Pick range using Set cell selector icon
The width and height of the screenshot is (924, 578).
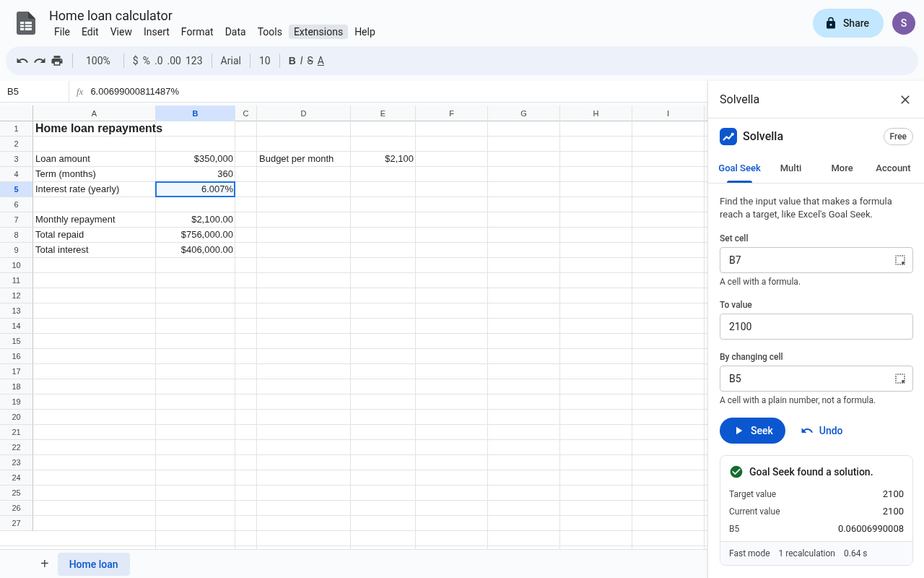click(x=900, y=260)
